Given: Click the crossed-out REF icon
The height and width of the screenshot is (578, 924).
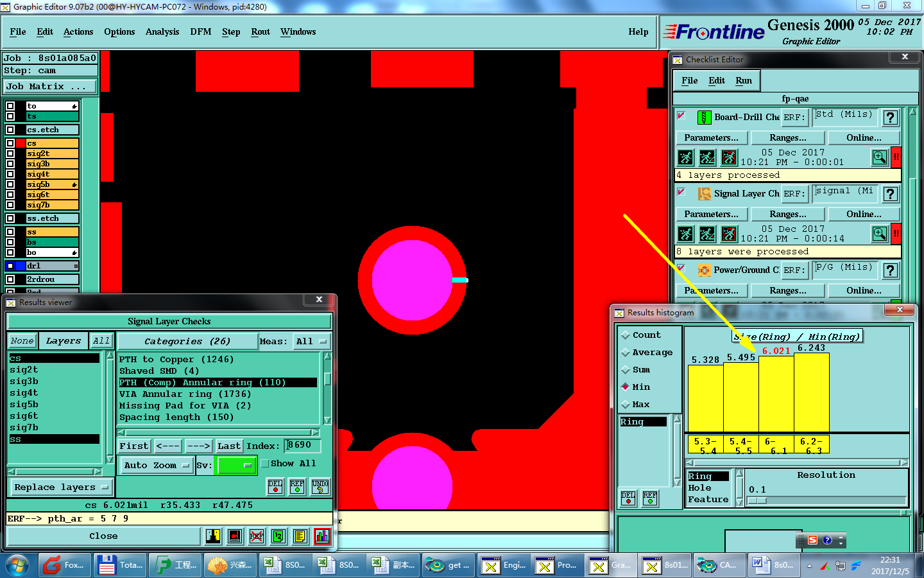Looking at the screenshot, I should click(257, 536).
